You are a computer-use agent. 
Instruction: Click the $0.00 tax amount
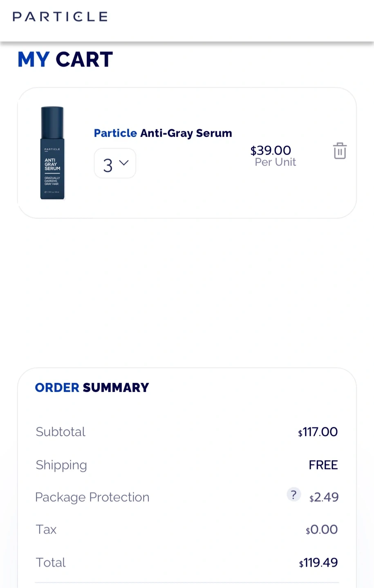[322, 530]
